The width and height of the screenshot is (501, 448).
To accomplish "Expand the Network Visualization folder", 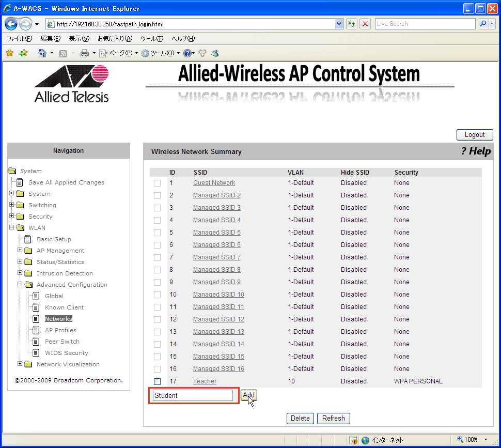I will point(20,364).
